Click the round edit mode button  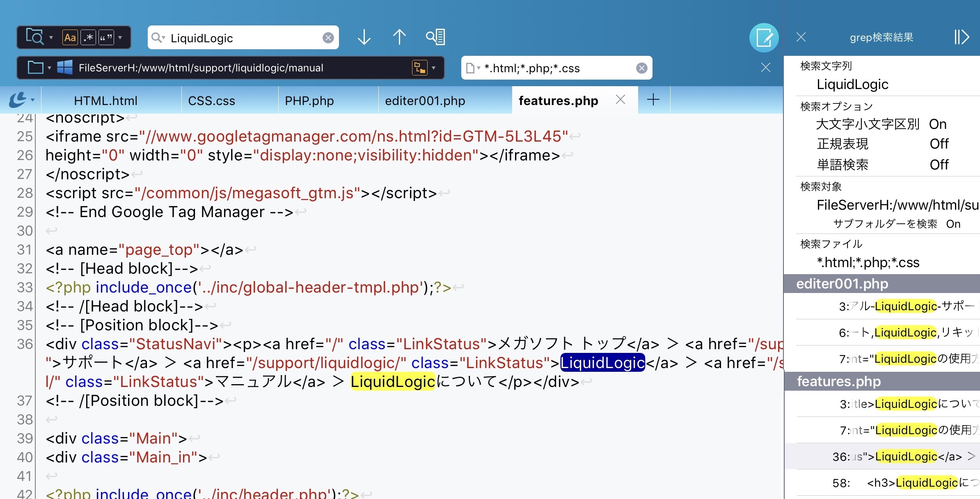(764, 38)
